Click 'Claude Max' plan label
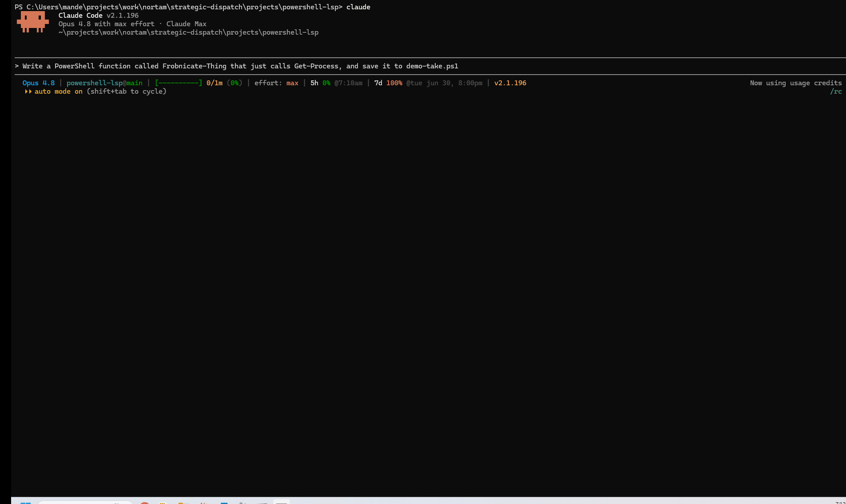Screen dimensions: 846x504 click(187, 24)
